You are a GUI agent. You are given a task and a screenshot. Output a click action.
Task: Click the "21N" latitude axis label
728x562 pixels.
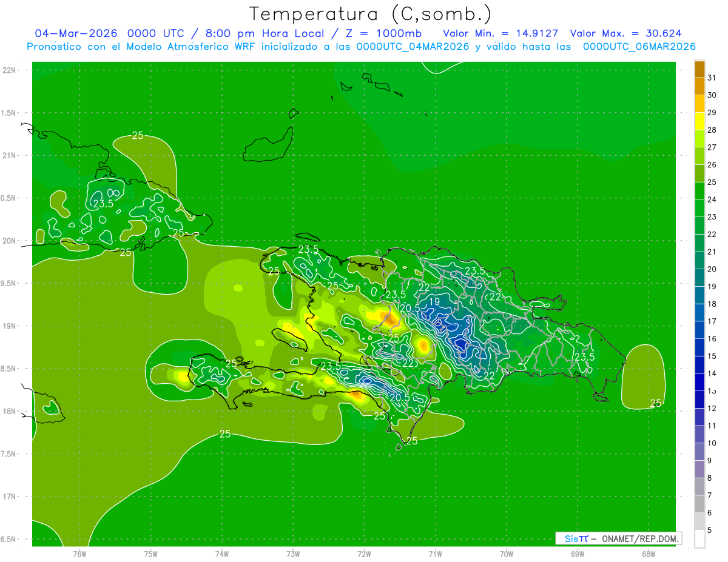(x=10, y=155)
